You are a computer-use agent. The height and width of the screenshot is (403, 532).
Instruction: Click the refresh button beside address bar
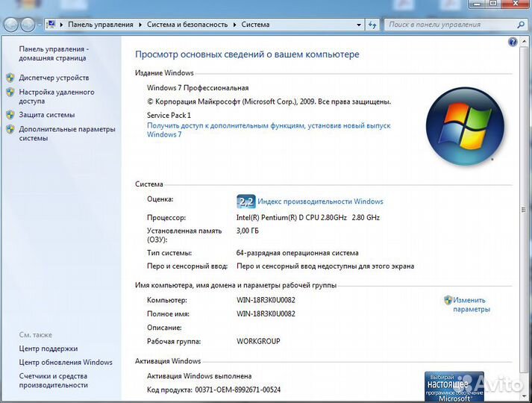pyautogui.click(x=372, y=25)
